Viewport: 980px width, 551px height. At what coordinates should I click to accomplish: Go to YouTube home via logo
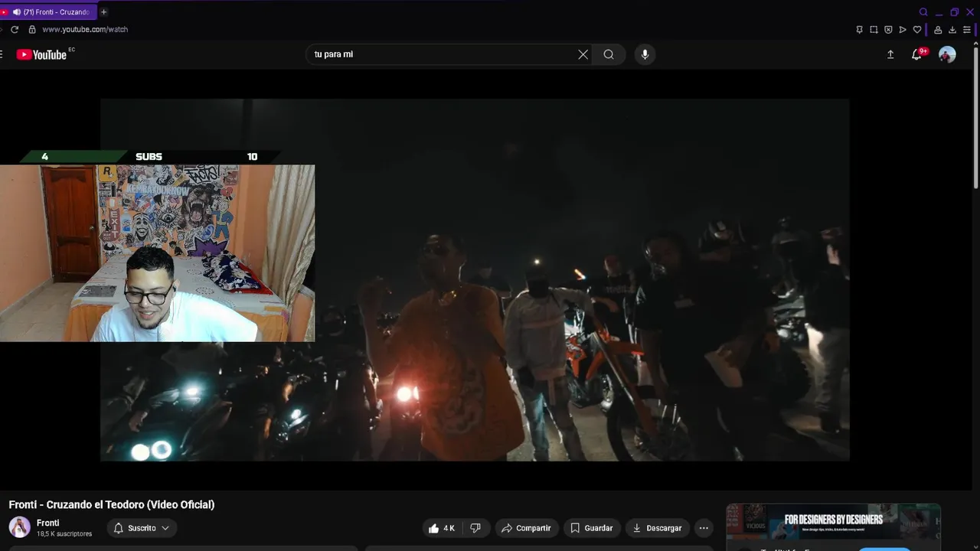(42, 54)
